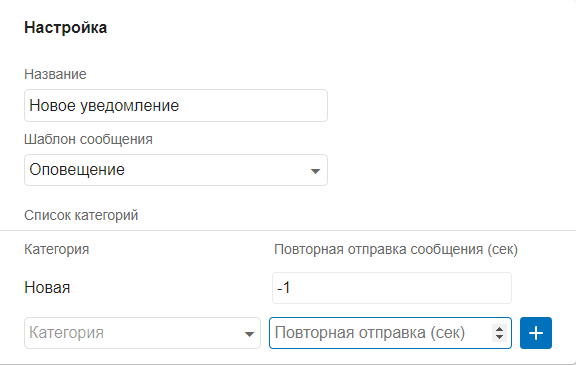Click the blue plus button to add category
The height and width of the screenshot is (365, 576).
point(536,333)
